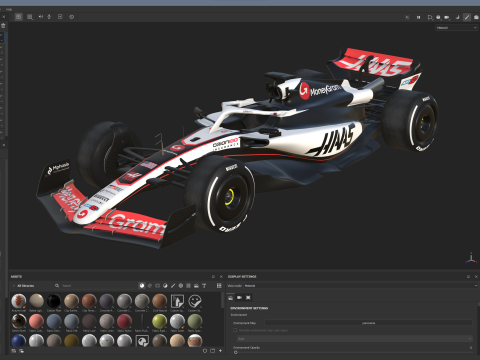Choose the yellow-green fabric material sphere
Viewport: 480px width, 360px height.
point(159,322)
